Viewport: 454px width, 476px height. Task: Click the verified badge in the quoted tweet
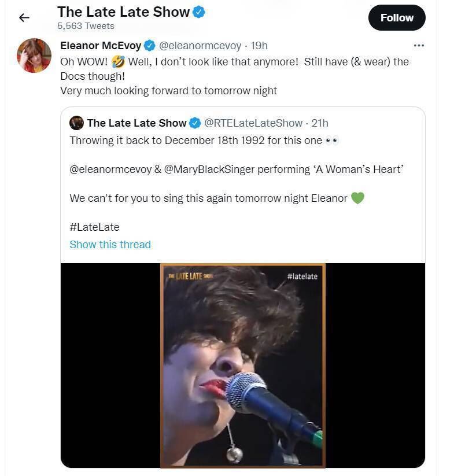pos(195,123)
